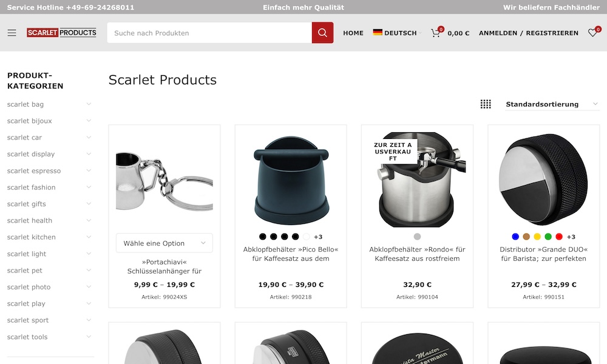
Task: Pick the white swatch for Pico Bello
Action: click(x=306, y=237)
